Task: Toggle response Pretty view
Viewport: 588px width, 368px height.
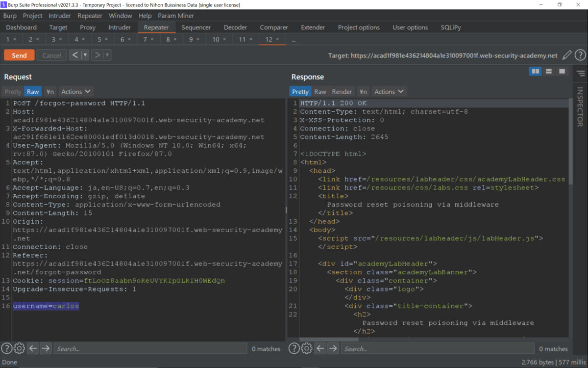Action: pyautogui.click(x=300, y=92)
